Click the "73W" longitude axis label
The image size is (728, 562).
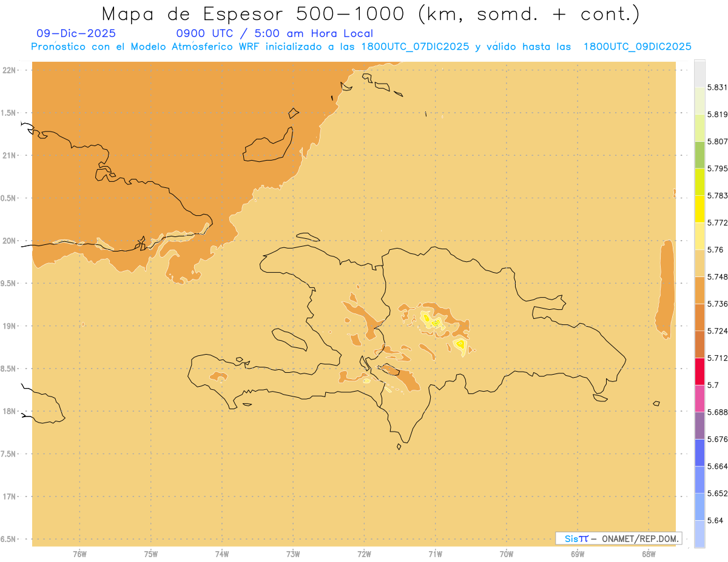[293, 554]
